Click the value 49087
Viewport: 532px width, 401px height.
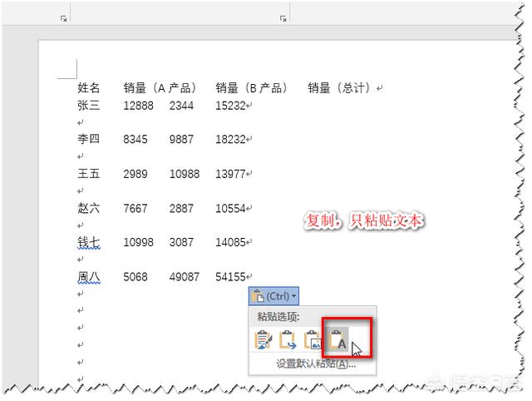click(x=185, y=277)
